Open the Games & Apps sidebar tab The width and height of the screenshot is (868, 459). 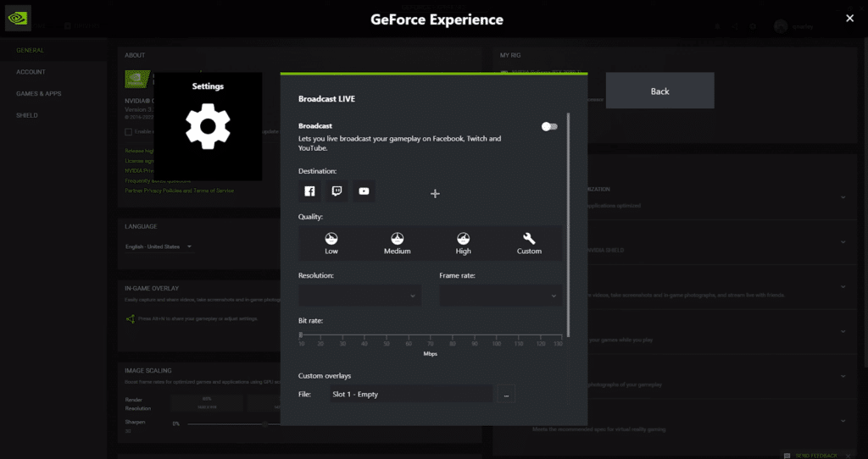(x=39, y=94)
